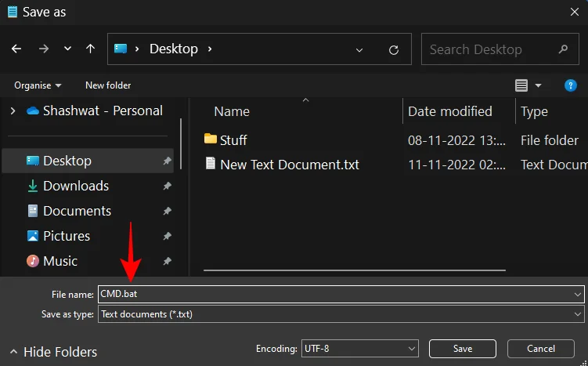Click the Back navigation arrow
The width and height of the screenshot is (588, 366).
pos(17,49)
